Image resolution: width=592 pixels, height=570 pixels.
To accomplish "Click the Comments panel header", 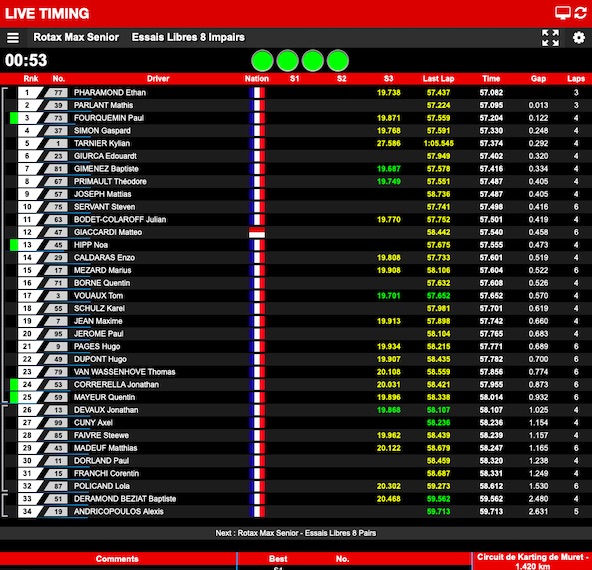I will (117, 559).
